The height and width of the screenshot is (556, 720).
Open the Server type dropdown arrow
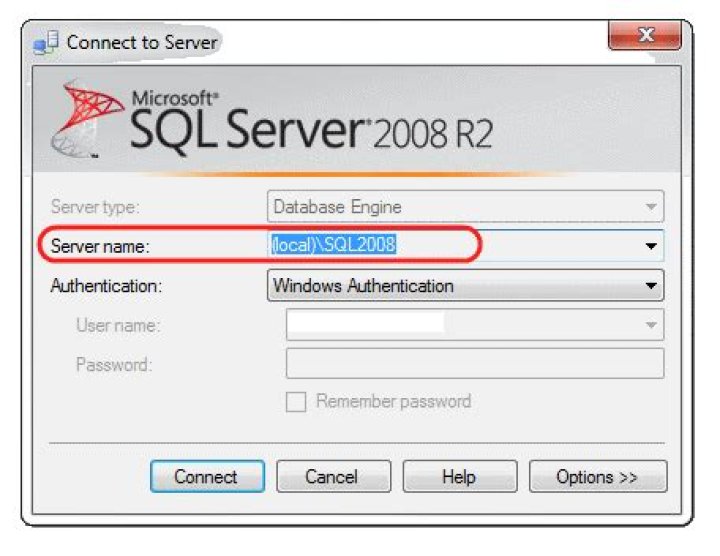(x=651, y=207)
